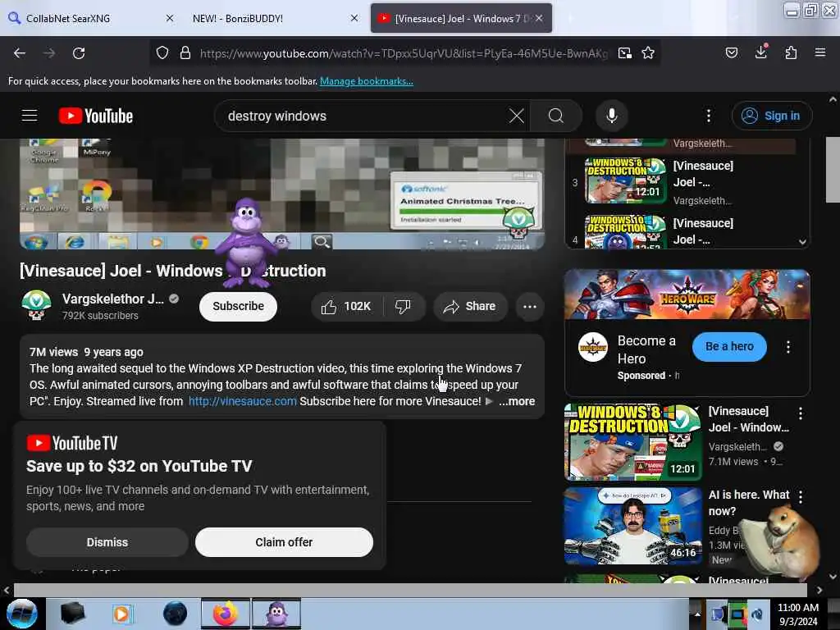The height and width of the screenshot is (630, 840).
Task: Click the Subscribe button
Action: pyautogui.click(x=238, y=307)
